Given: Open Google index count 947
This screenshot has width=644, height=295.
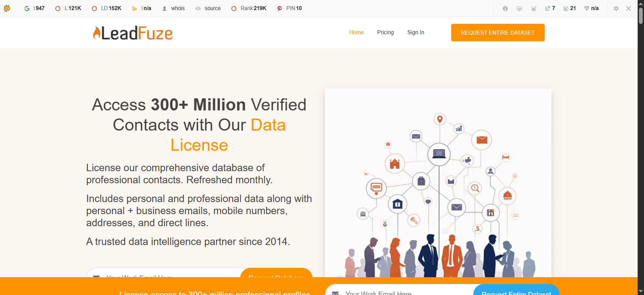Looking at the screenshot, I should 34,8.
